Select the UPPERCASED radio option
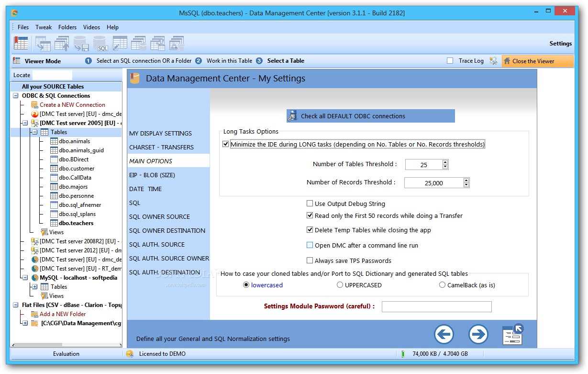 (x=340, y=285)
